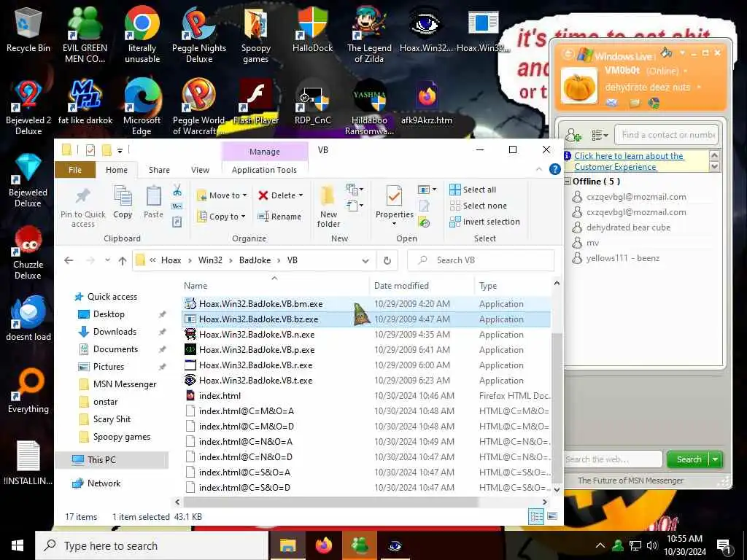Open the Messenger Search button dropdown arrow
The height and width of the screenshot is (560, 747).
(716, 459)
